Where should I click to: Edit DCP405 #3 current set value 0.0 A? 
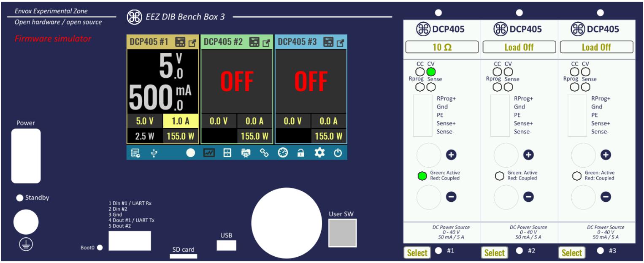(x=329, y=121)
